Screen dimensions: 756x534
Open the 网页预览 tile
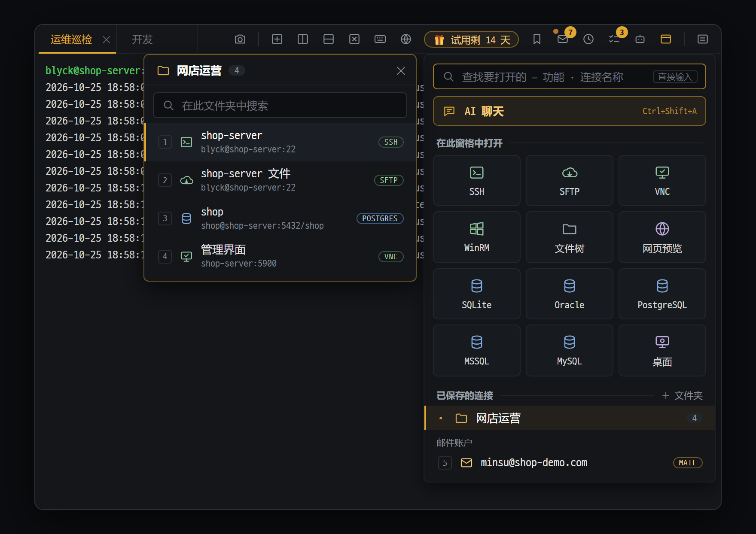(662, 237)
